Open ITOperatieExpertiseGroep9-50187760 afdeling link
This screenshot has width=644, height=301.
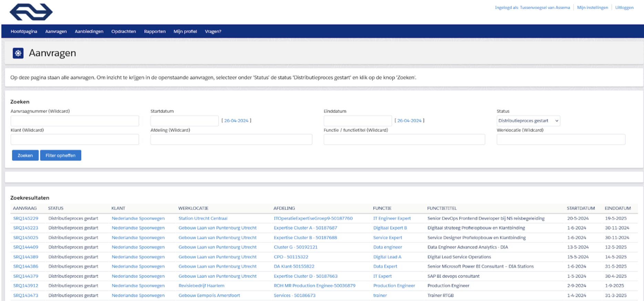tap(313, 218)
